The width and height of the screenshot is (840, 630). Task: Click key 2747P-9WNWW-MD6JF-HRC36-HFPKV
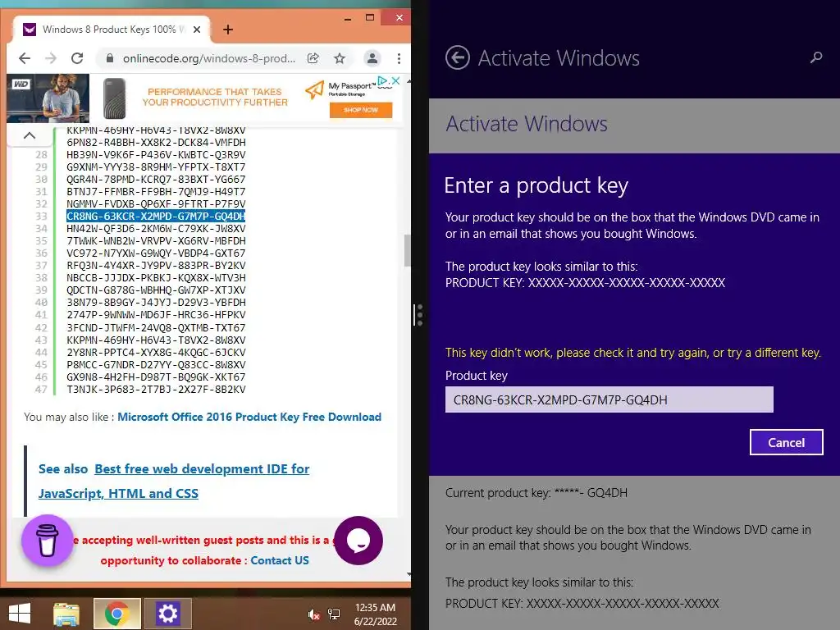click(156, 314)
